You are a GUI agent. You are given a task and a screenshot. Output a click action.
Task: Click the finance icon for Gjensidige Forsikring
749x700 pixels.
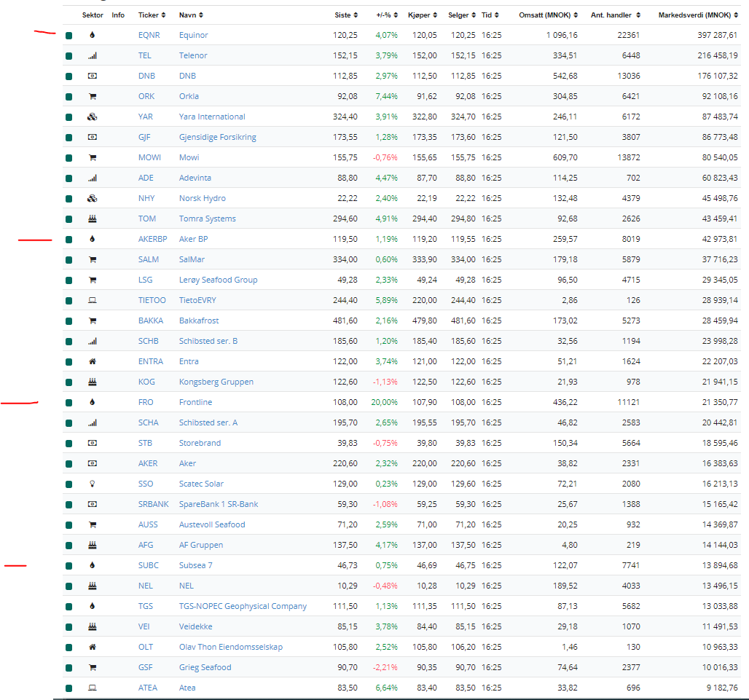93,137
